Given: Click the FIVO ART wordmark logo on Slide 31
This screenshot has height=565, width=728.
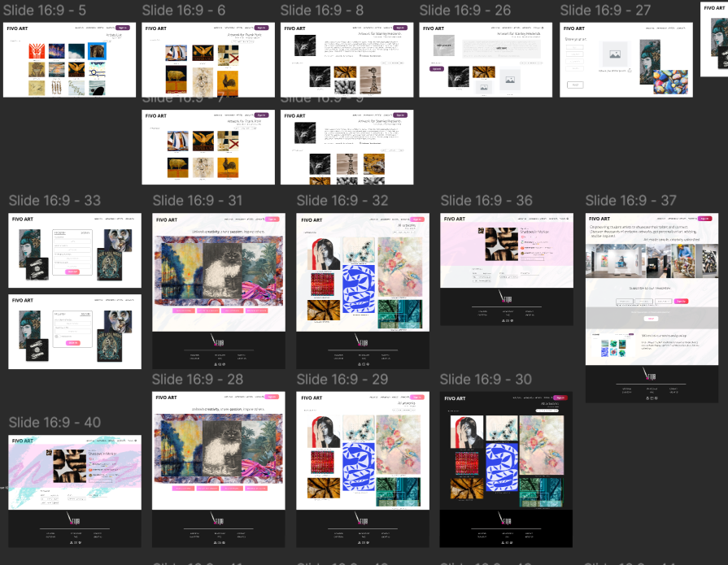Looking at the screenshot, I should pyautogui.click(x=165, y=219).
